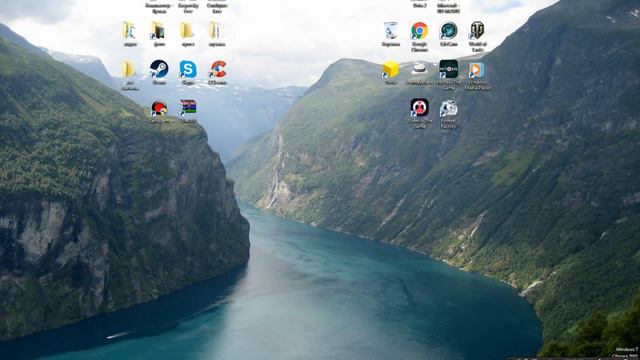
Task: Launch Google Chrome
Action: click(x=420, y=31)
